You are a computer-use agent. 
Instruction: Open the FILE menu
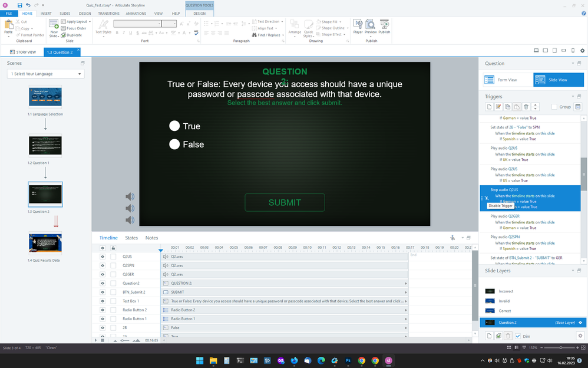[x=9, y=14]
